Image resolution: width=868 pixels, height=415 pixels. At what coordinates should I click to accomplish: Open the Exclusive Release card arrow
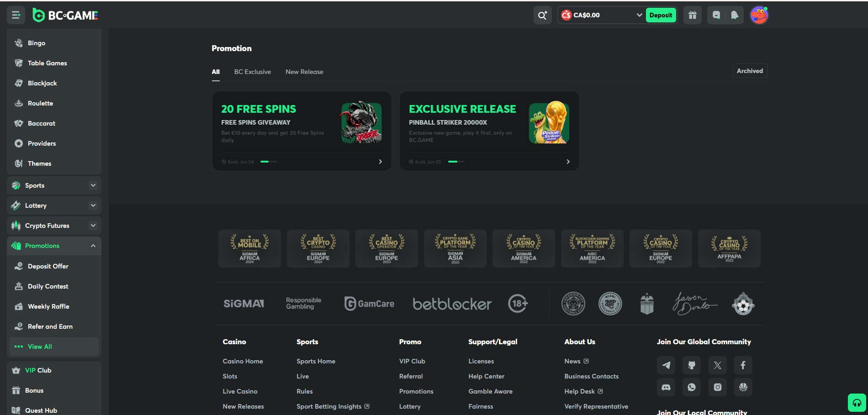click(568, 162)
